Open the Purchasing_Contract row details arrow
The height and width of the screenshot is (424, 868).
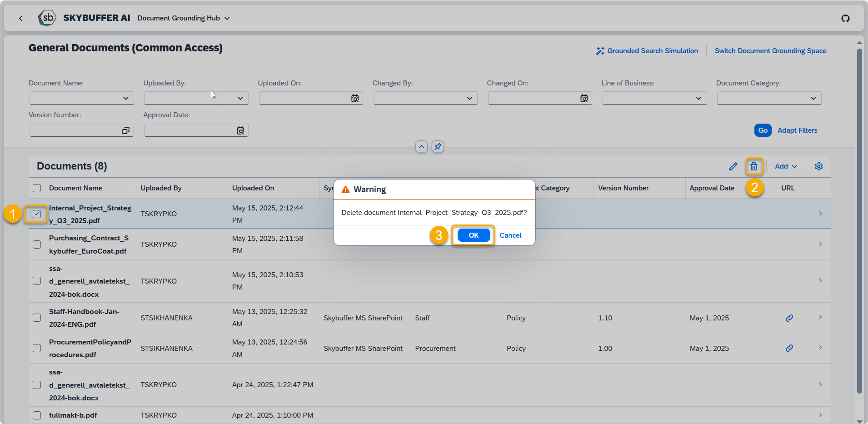820,244
